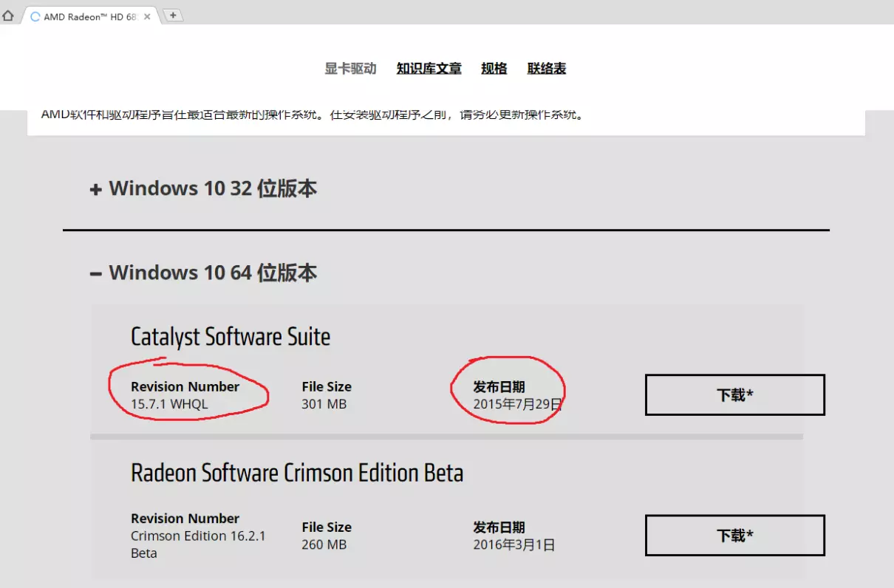Image resolution: width=894 pixels, height=588 pixels.
Task: Click the 2016年3月1日 release date
Action: click(514, 545)
